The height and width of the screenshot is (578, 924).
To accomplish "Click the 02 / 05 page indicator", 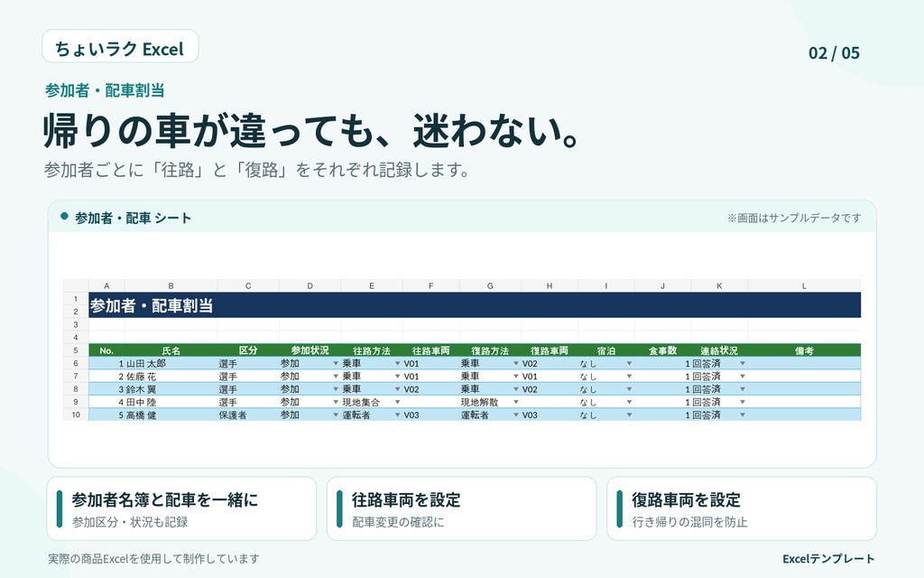I will coord(834,53).
